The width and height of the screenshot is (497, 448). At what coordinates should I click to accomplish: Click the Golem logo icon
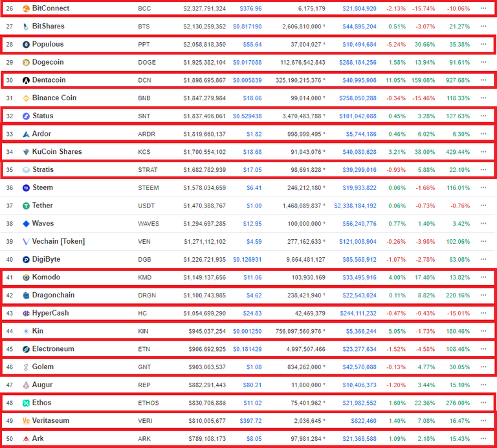pos(26,367)
